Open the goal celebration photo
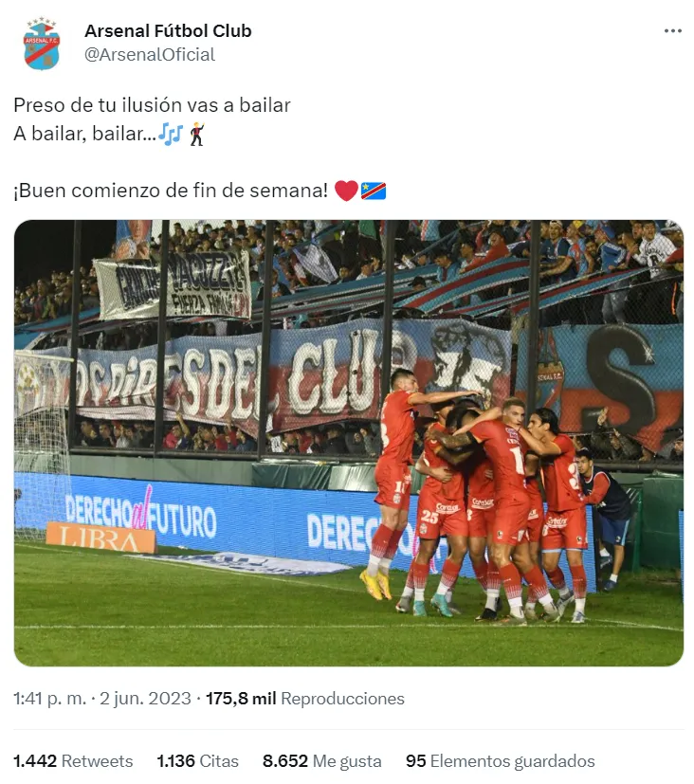This screenshot has height=784, width=694. pos(349,443)
